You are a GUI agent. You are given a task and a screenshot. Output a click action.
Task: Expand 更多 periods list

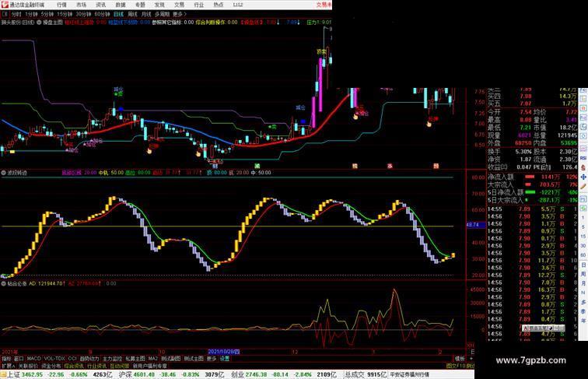pos(179,14)
